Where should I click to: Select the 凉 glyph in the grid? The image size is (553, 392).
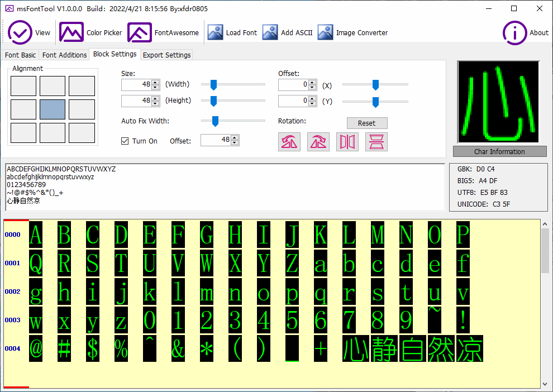tap(469, 348)
